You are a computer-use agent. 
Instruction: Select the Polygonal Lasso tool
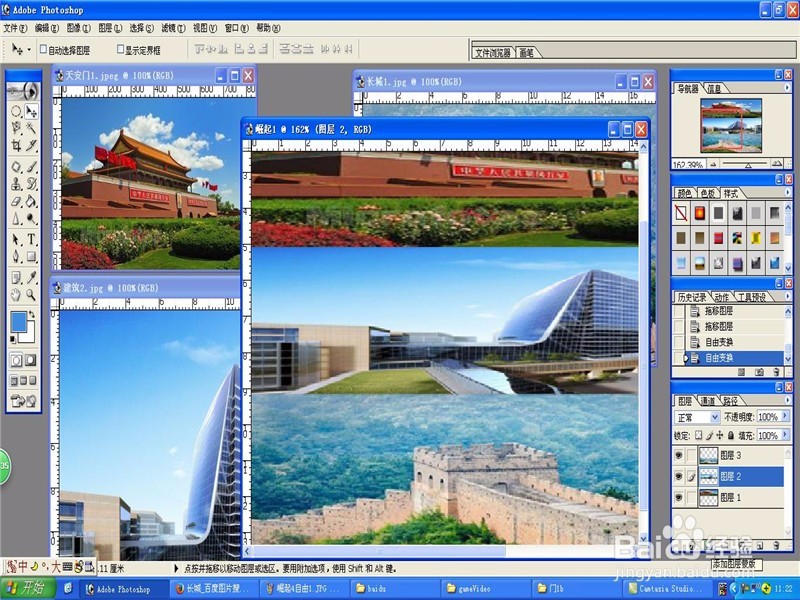[x=16, y=128]
